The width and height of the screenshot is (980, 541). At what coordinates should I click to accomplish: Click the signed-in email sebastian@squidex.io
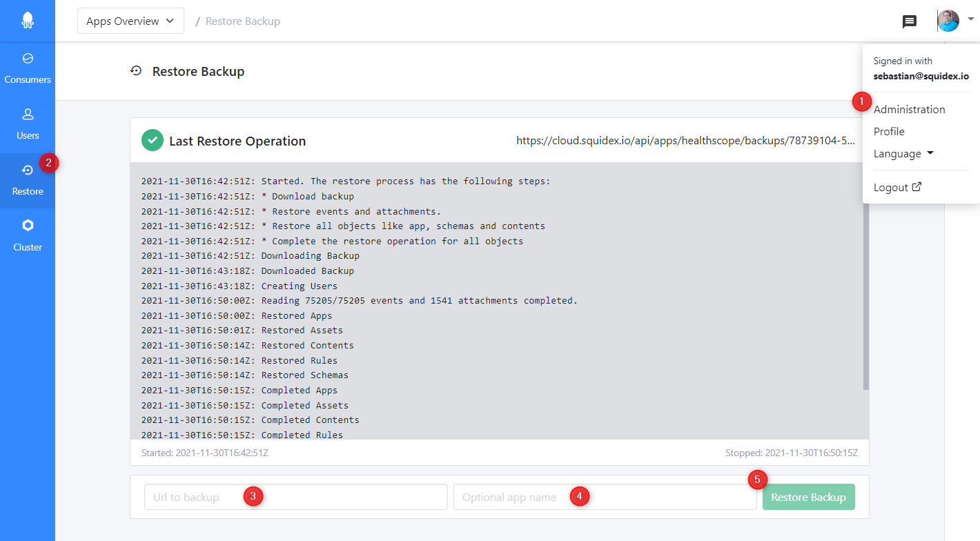(921, 77)
